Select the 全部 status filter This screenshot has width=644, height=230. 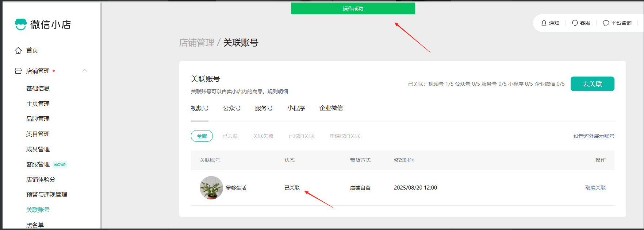[202, 136]
